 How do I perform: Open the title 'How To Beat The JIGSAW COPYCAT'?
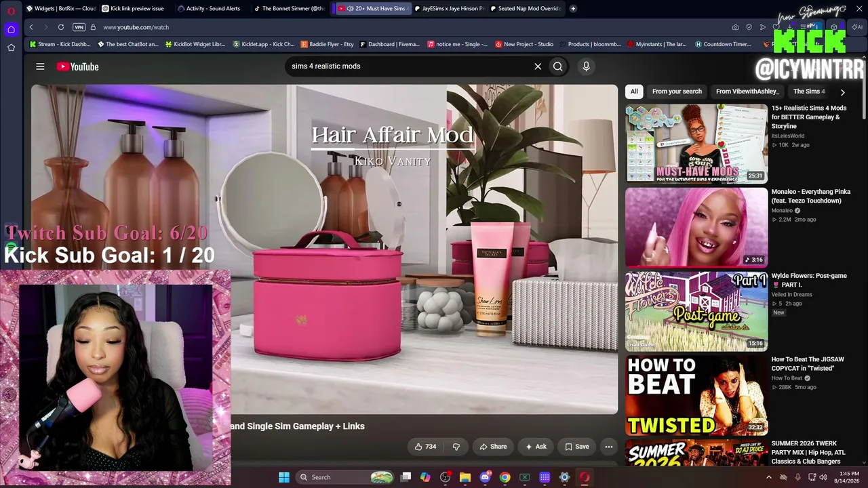[808, 364]
